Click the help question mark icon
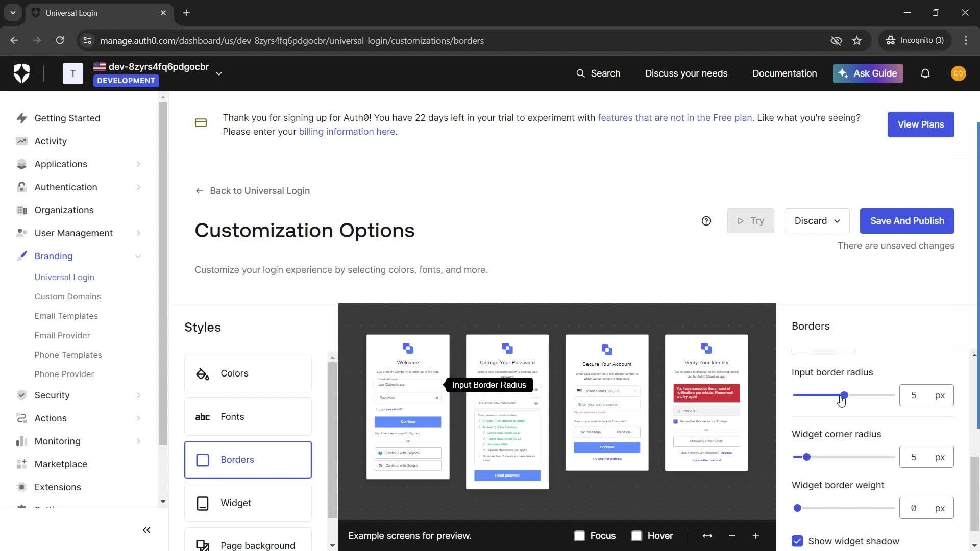The height and width of the screenshot is (551, 980). [706, 221]
